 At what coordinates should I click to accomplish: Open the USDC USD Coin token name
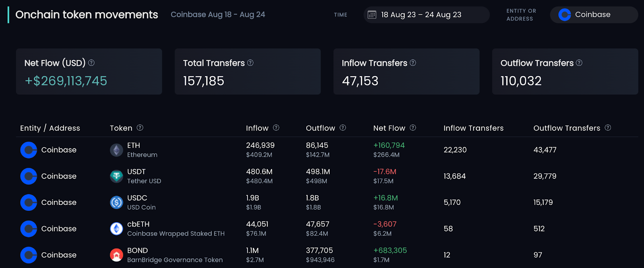(141, 202)
